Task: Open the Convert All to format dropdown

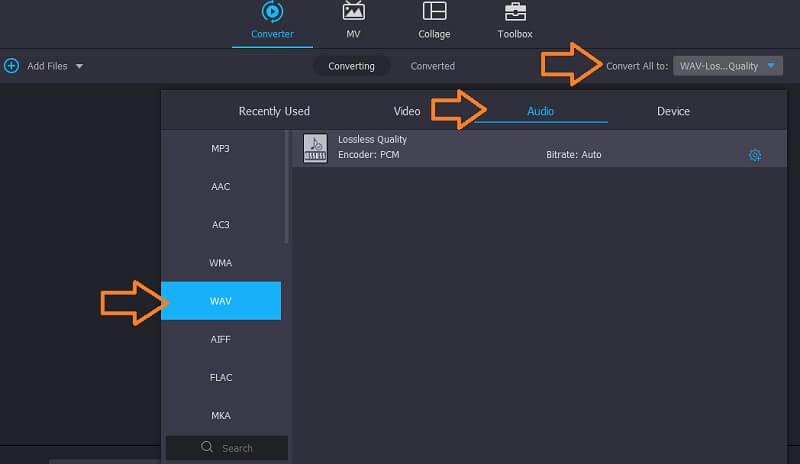Action: coord(728,66)
